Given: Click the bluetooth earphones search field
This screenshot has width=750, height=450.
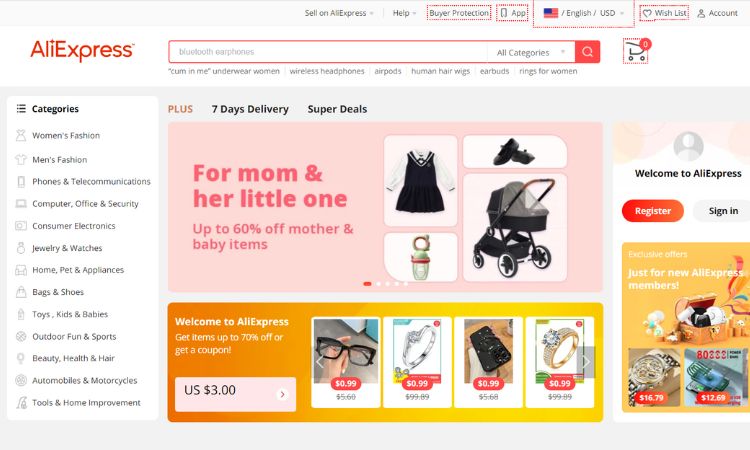Looking at the screenshot, I should 328,52.
